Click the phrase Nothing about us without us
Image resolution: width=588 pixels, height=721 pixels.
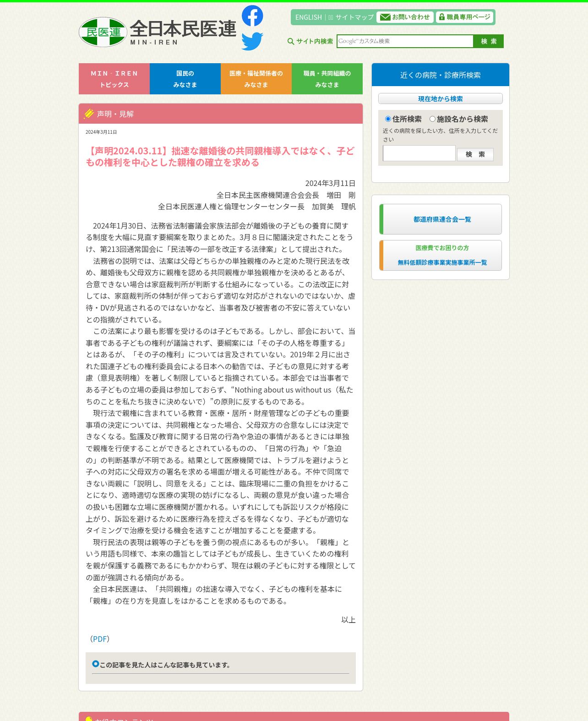point(283,390)
